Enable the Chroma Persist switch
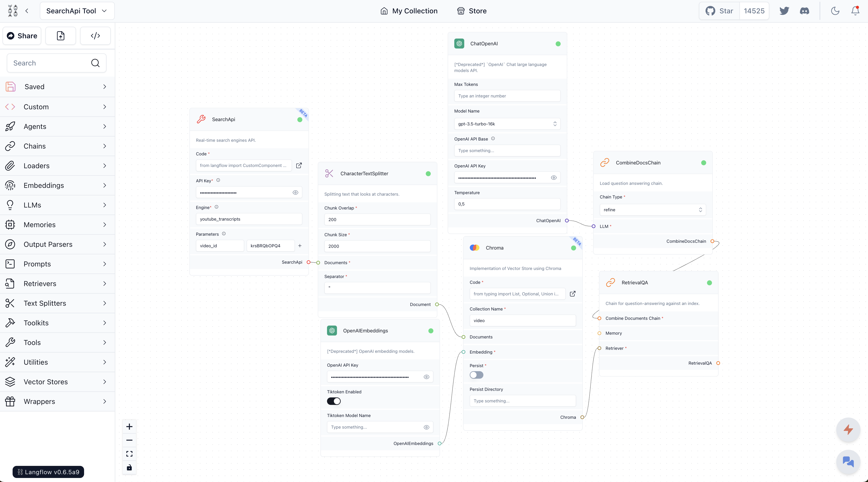868x482 pixels. click(477, 375)
